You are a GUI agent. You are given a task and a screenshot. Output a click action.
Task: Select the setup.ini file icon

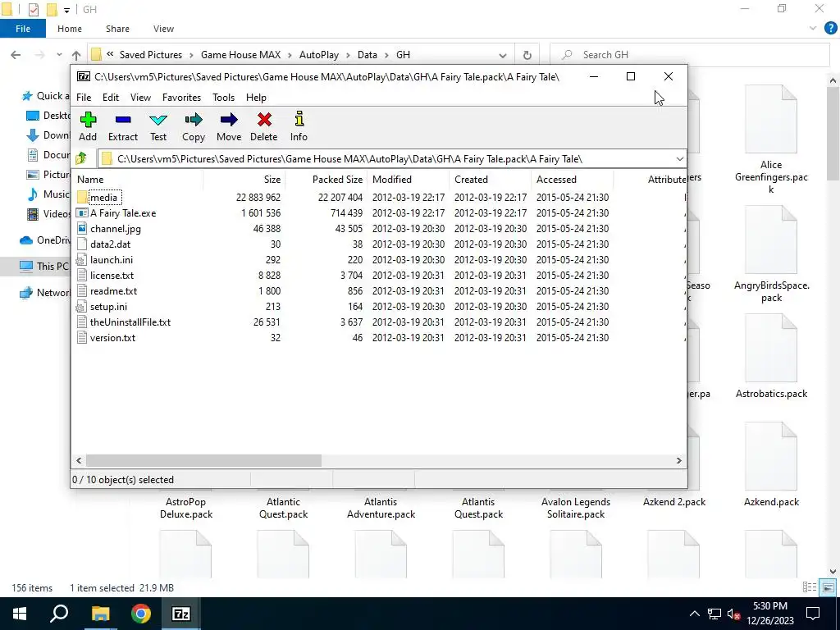click(x=81, y=307)
